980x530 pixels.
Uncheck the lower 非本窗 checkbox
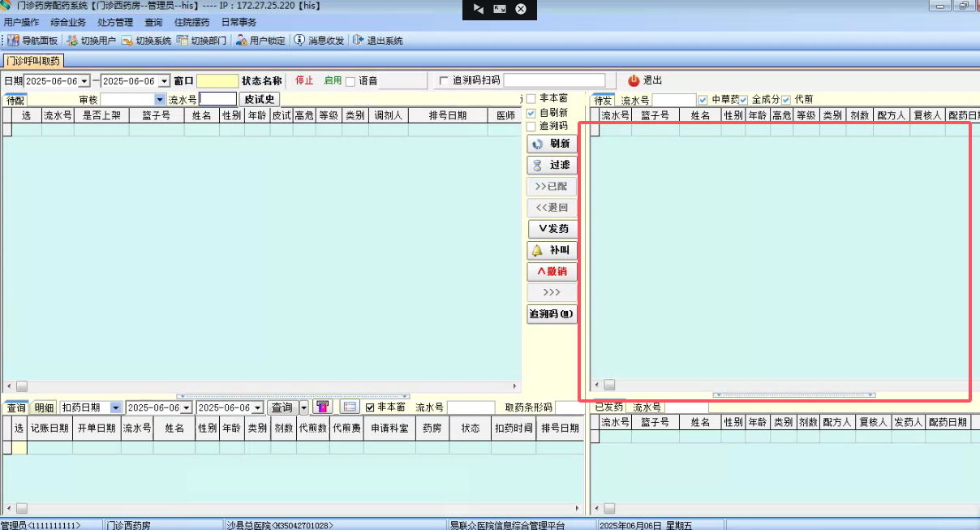[370, 407]
